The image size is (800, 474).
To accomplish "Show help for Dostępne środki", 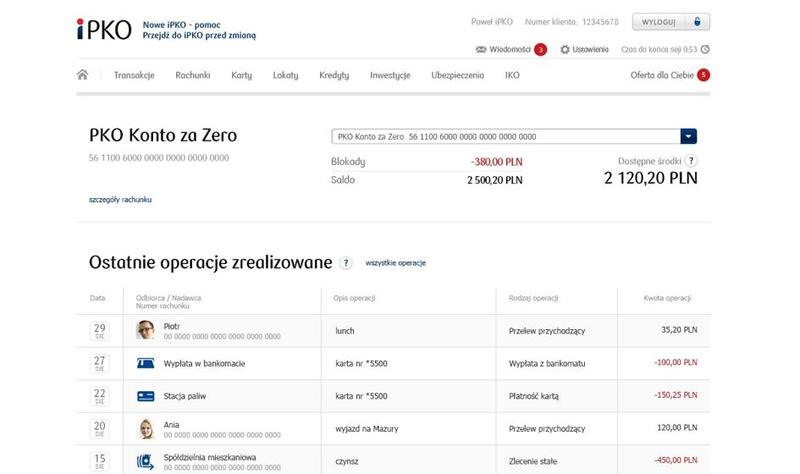I will click(x=691, y=161).
